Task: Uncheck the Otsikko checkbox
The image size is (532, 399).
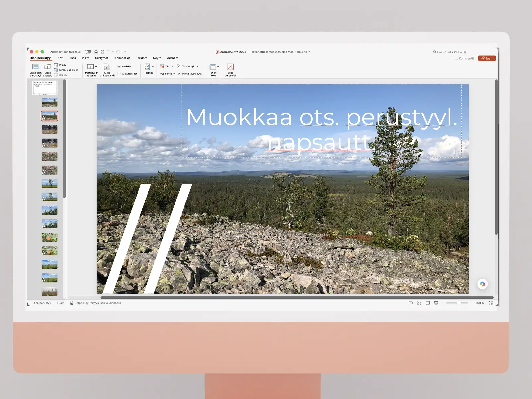Action: (x=119, y=66)
